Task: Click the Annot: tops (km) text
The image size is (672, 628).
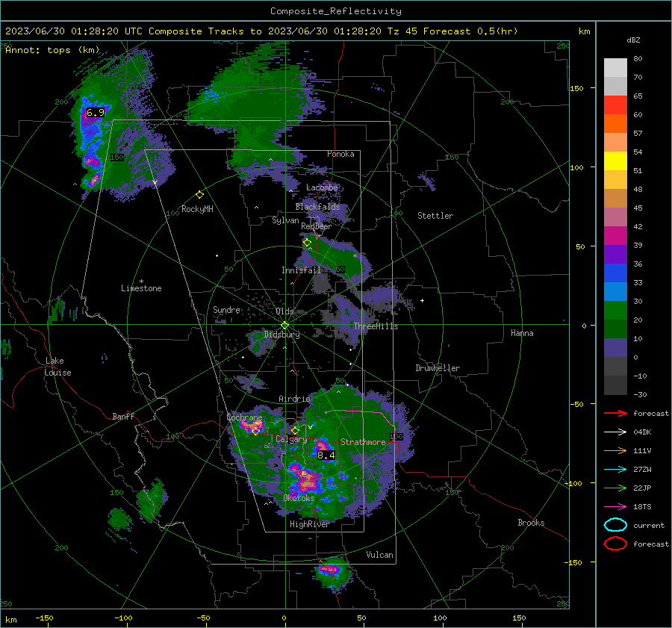Action: tap(52, 50)
